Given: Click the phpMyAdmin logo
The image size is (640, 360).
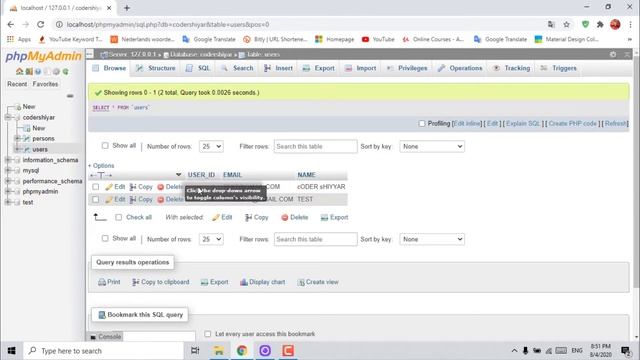Looking at the screenshot, I should point(43,56).
